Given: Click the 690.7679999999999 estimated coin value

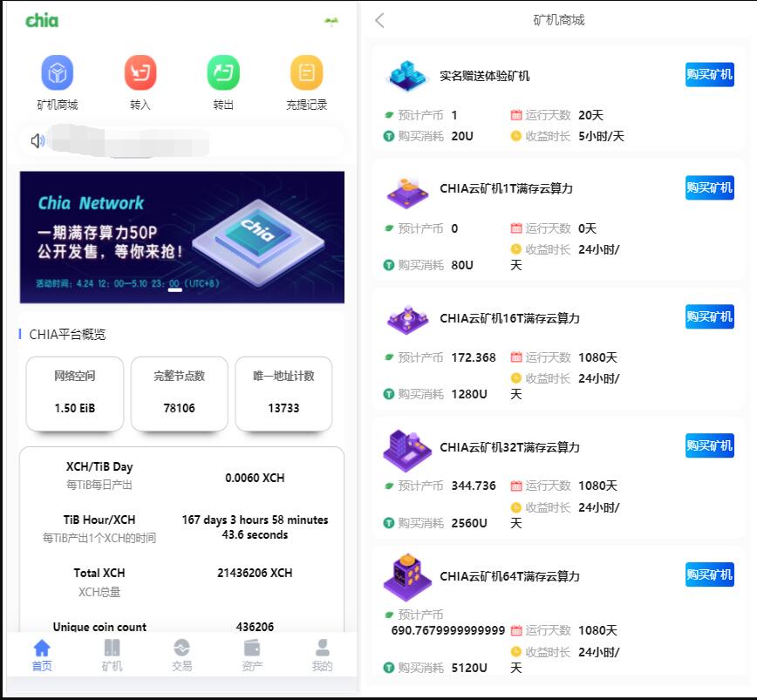Looking at the screenshot, I should click(448, 630).
